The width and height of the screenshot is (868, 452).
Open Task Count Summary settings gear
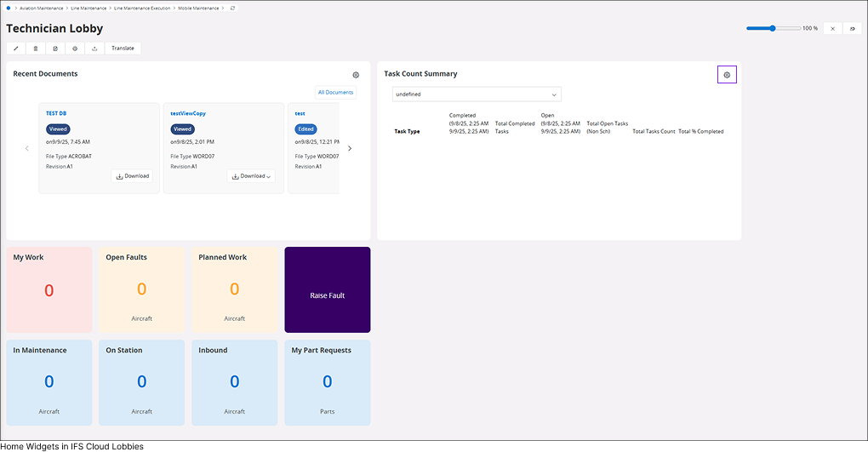point(727,75)
